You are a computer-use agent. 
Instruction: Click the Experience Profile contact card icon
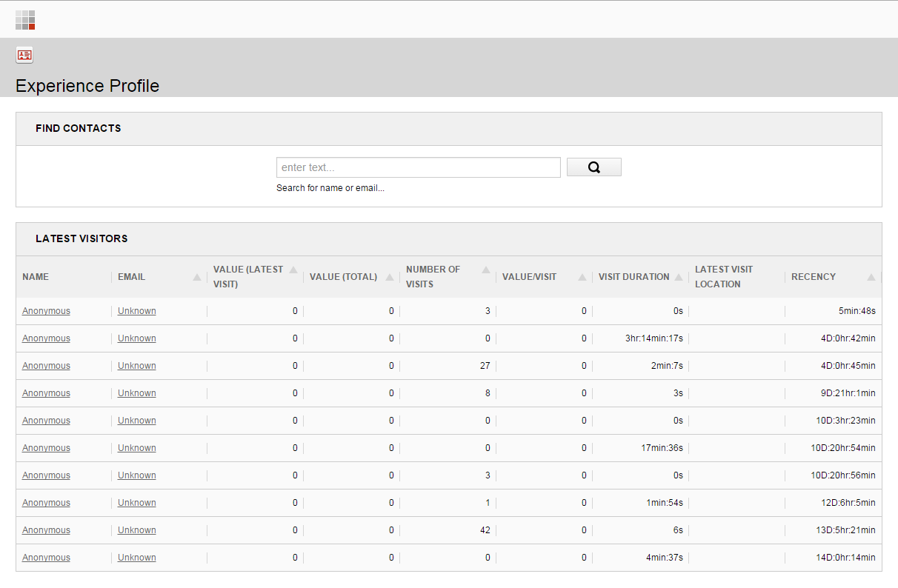point(24,55)
